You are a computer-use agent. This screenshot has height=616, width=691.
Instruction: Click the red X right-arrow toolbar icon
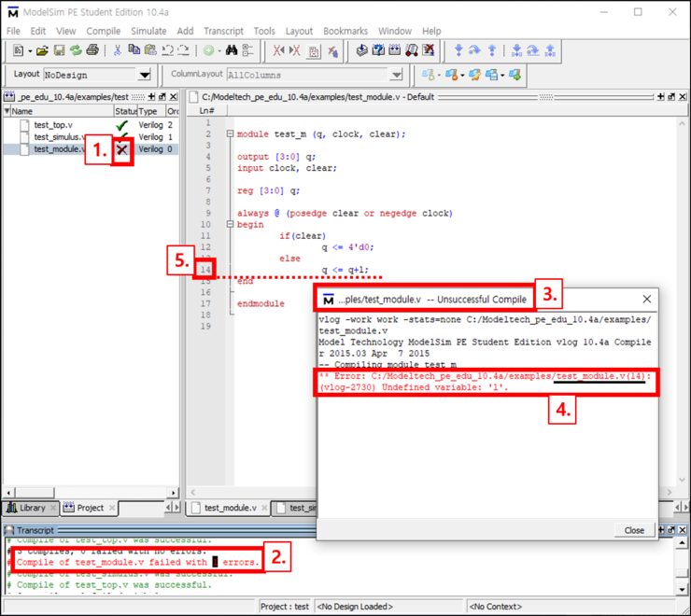295,50
